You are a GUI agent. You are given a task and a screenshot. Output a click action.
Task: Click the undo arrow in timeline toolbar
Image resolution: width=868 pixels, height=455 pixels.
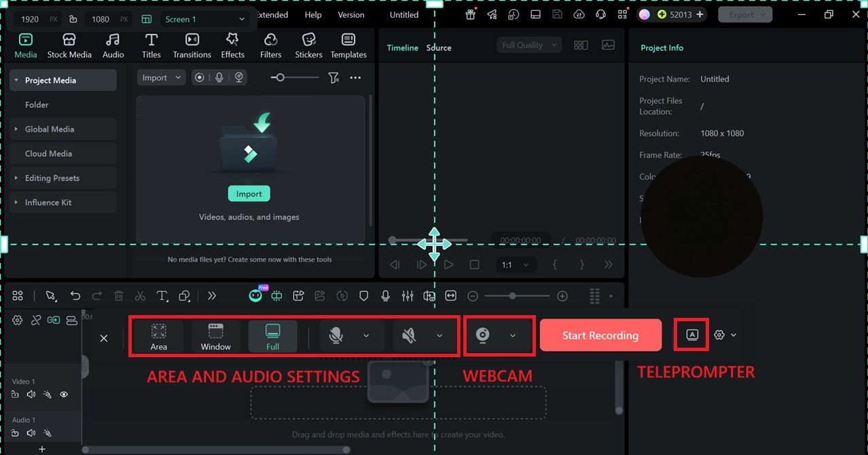click(75, 296)
